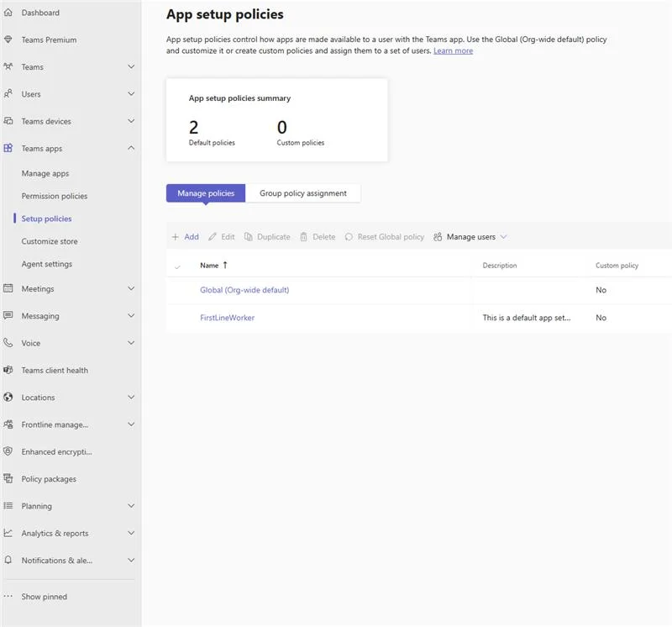Click the Delete trash can icon
This screenshot has height=627, width=672.
click(303, 237)
